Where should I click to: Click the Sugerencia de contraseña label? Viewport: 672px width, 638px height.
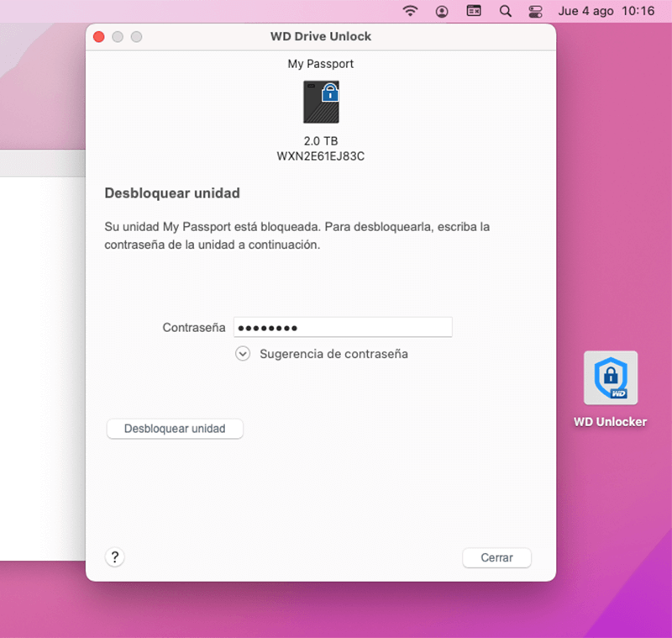[x=333, y=354]
